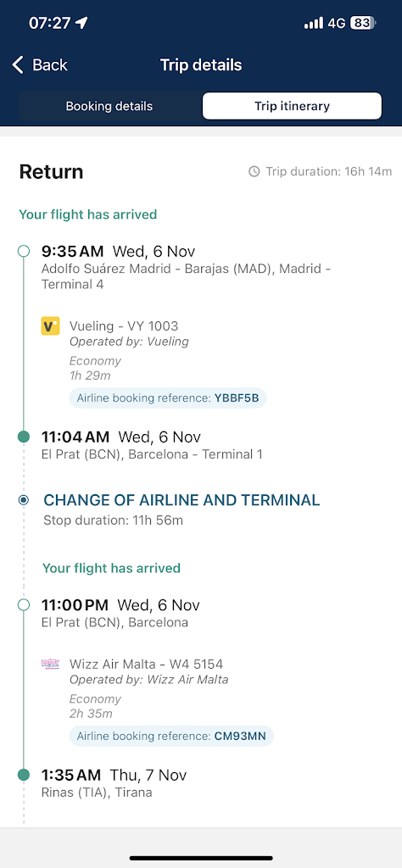
Task: Tap the Wizz Air Malta logo icon
Action: coord(50,663)
